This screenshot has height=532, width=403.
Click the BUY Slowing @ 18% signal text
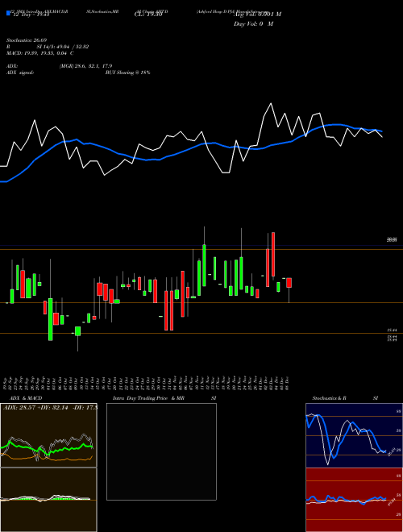pyautogui.click(x=127, y=73)
